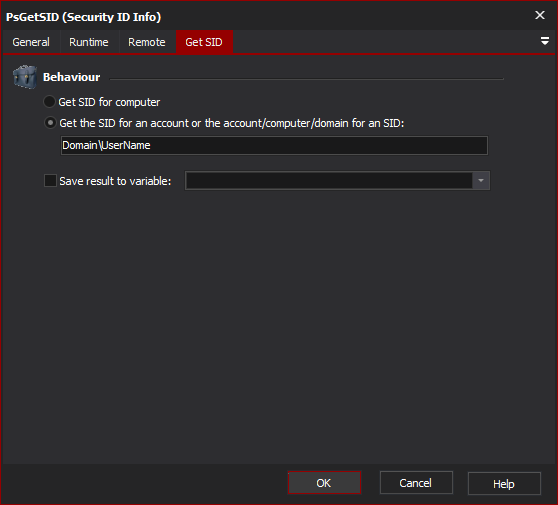Viewport: 558px width, 505px height.
Task: Choose the 'Get SID for computer' radio button
Action: click(49, 102)
